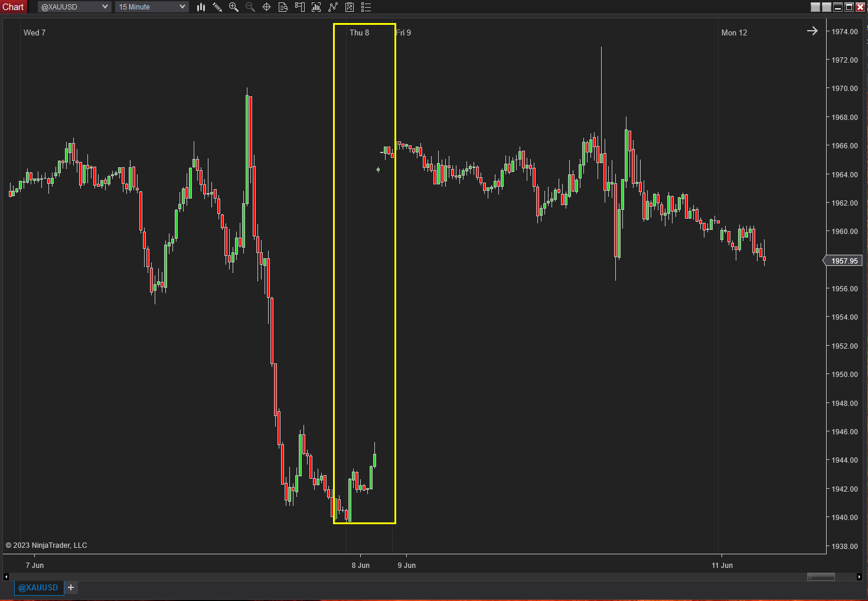Open the data box icon
This screenshot has width=868, height=601.
pyautogui.click(x=283, y=7)
